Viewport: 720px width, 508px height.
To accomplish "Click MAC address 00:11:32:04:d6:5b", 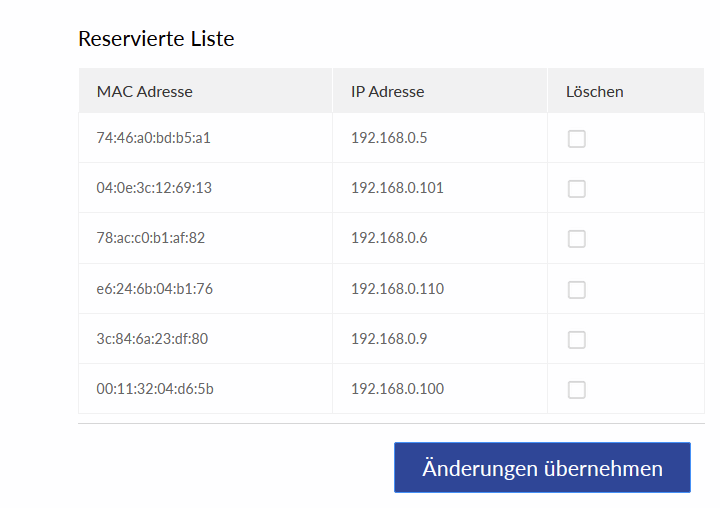I will point(154,389).
